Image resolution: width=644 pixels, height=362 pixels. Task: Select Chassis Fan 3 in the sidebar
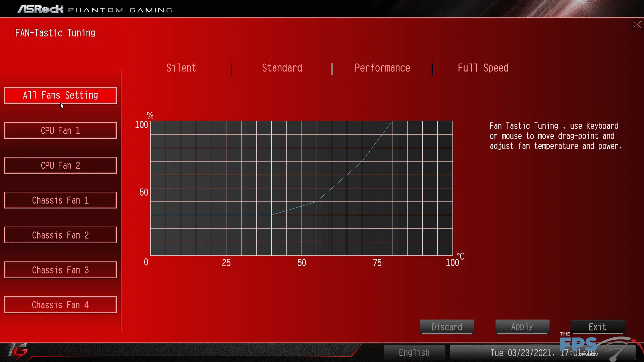[60, 270]
